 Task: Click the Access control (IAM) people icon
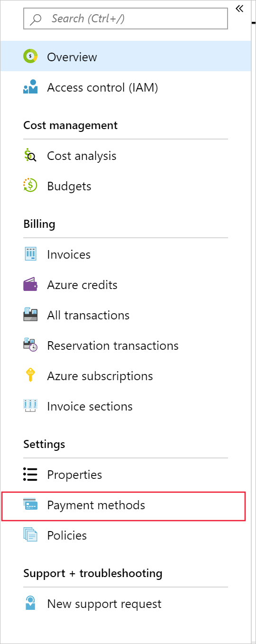point(30,87)
